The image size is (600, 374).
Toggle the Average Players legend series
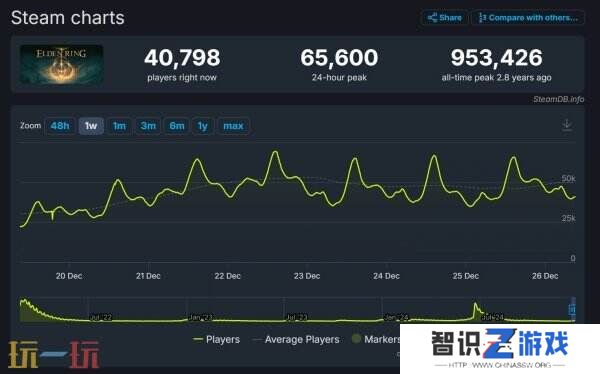297,339
